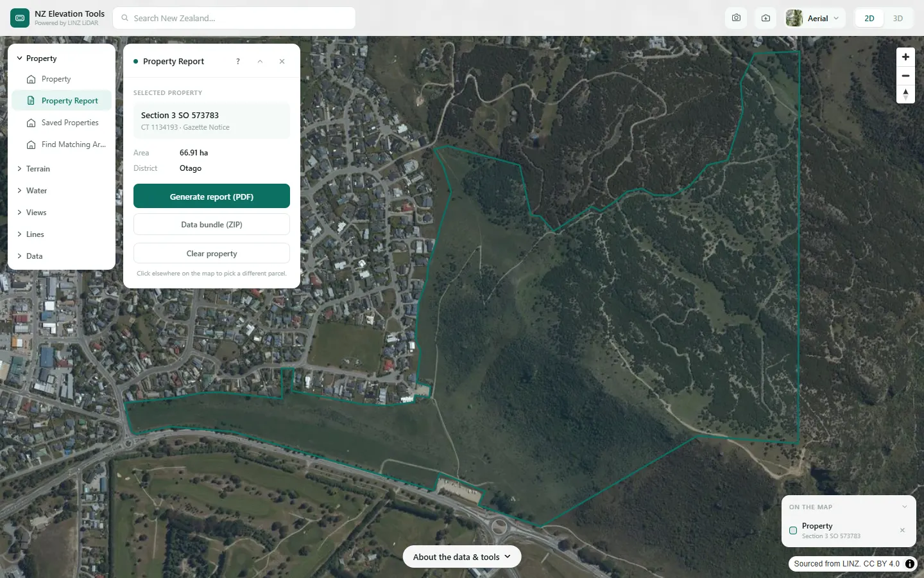Screen dimensions: 924x578
Task: Remove Property layer from the legend
Action: (902, 530)
